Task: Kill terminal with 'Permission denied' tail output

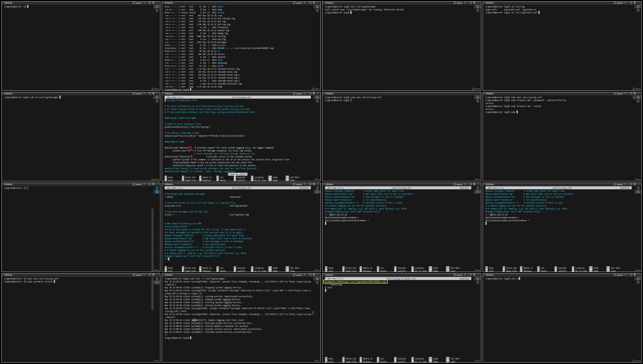Action: 474,3
